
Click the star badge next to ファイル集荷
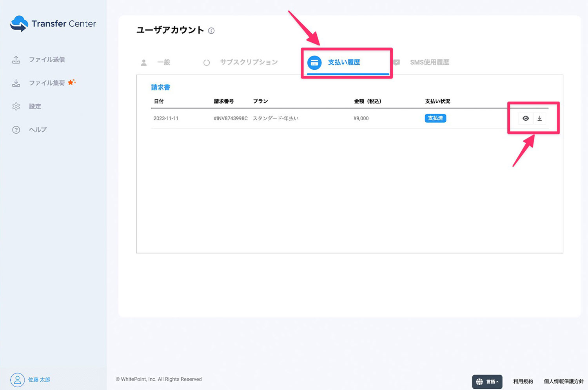tap(72, 82)
